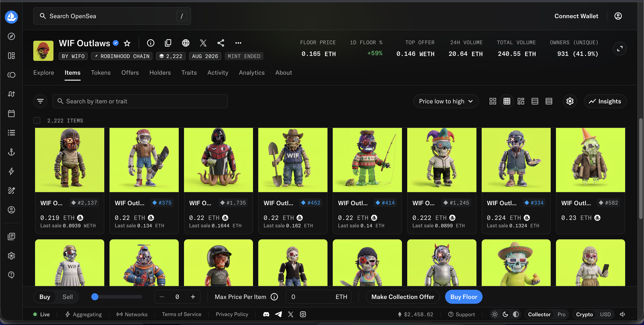This screenshot has height=325, width=644.
Task: Toggle sound with the speaker icon
Action: [x=623, y=314]
